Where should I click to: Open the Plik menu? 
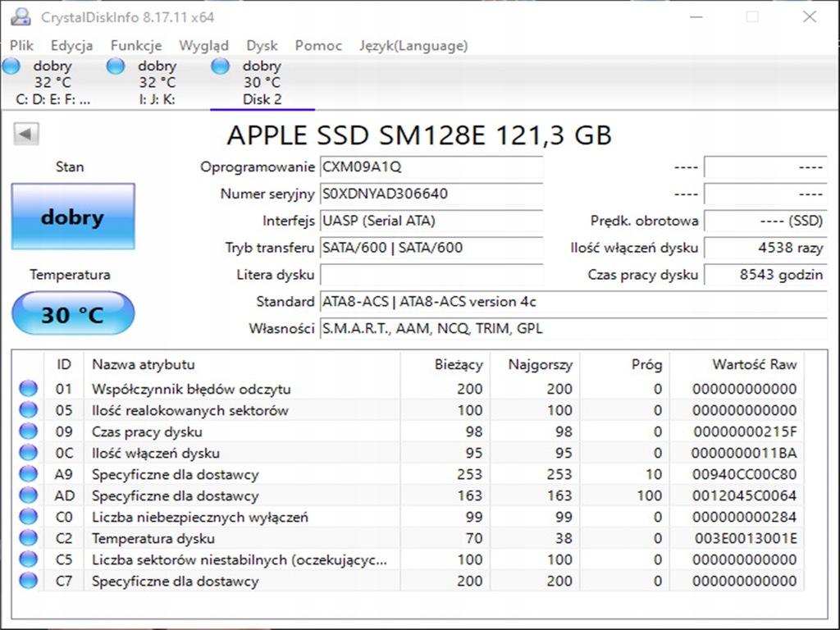coord(21,46)
